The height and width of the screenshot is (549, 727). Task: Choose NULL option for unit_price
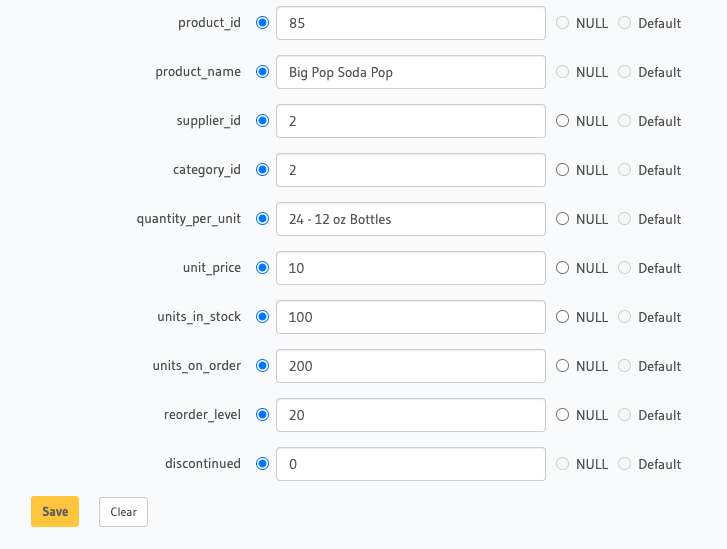[562, 268]
